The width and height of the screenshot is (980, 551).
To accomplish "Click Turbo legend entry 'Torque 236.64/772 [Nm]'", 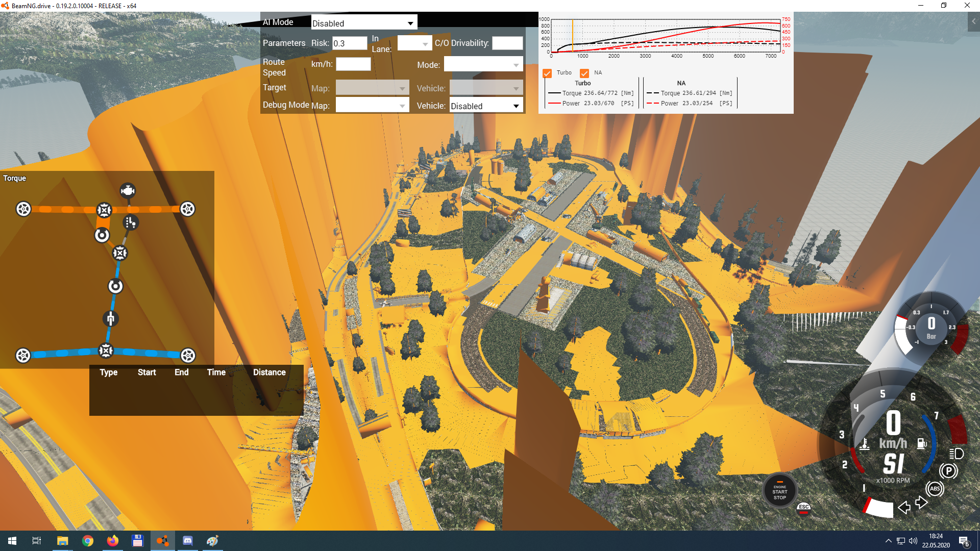I will [x=591, y=93].
